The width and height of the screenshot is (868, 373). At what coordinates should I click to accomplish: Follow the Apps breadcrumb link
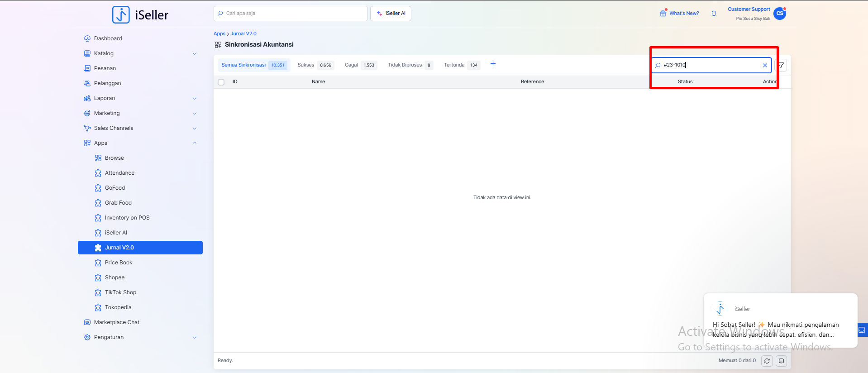click(219, 33)
